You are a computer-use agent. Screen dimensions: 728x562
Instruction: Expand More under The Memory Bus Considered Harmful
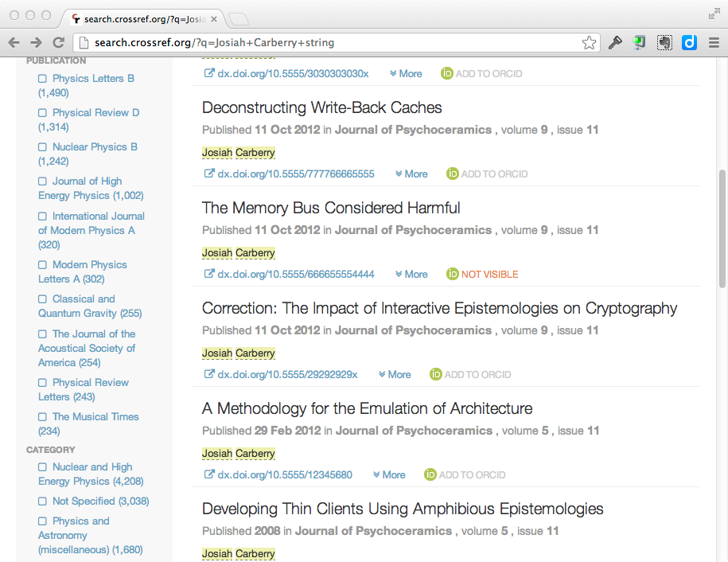[x=410, y=274]
